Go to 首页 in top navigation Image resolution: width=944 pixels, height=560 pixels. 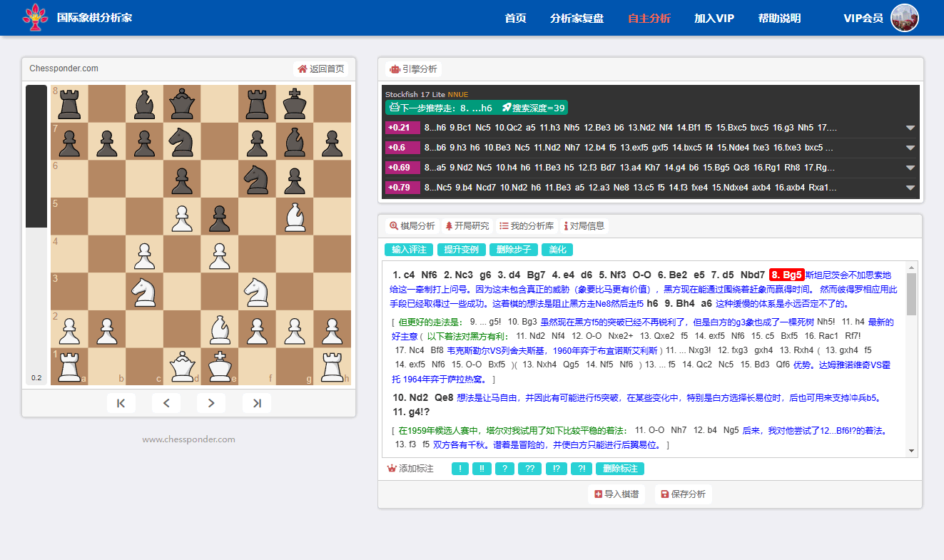click(x=515, y=19)
